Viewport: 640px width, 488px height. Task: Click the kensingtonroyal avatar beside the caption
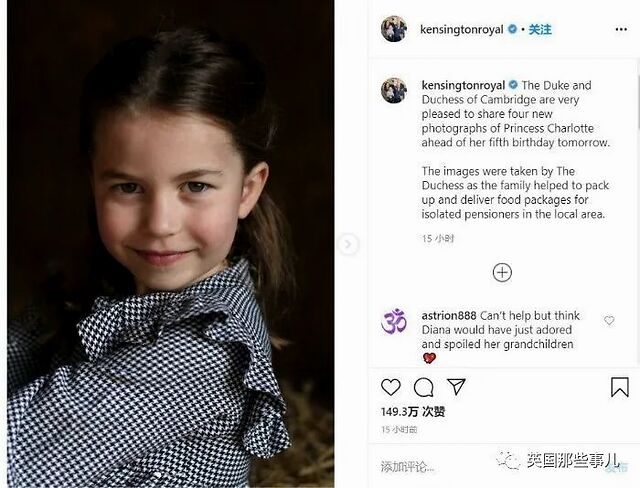(394, 90)
